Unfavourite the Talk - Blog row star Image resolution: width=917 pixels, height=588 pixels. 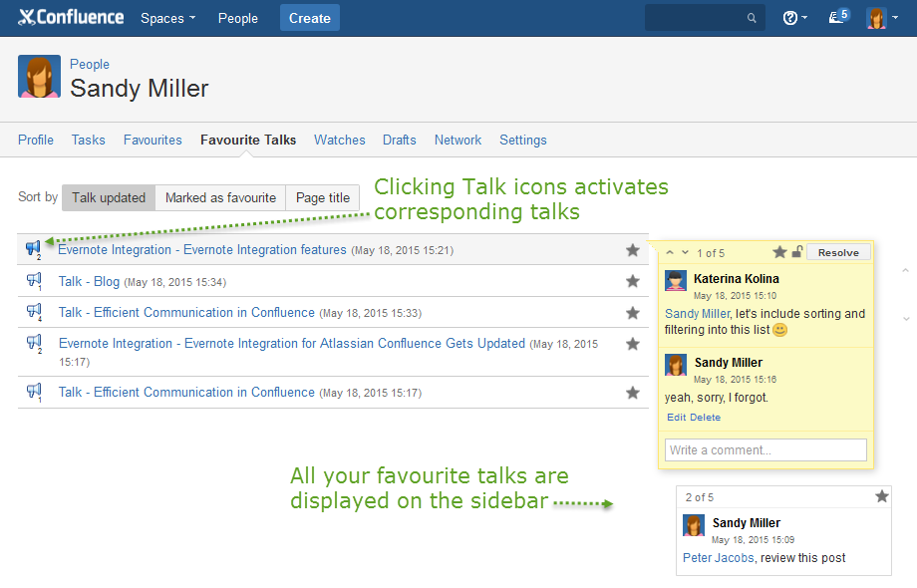pyautogui.click(x=632, y=281)
